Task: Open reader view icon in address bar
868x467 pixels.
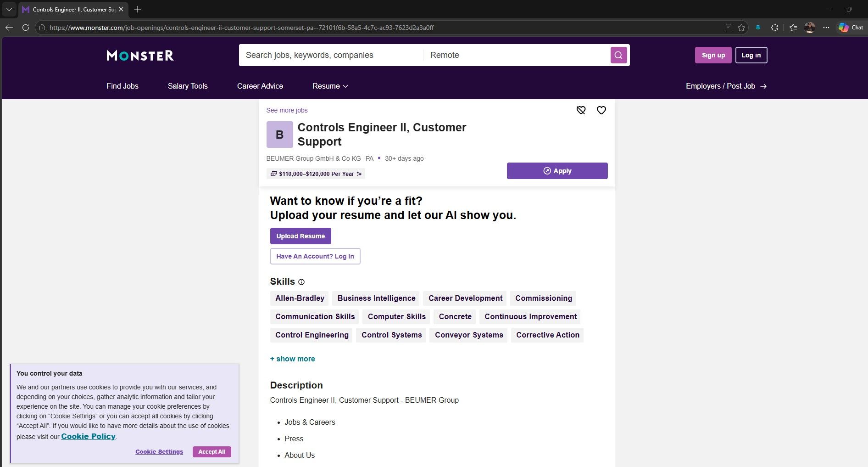Action: point(728,28)
